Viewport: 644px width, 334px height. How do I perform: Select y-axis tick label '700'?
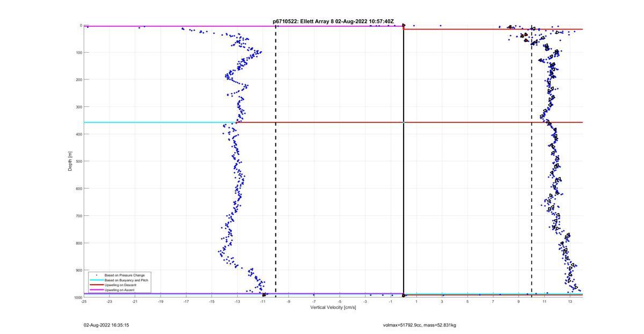pos(78,216)
